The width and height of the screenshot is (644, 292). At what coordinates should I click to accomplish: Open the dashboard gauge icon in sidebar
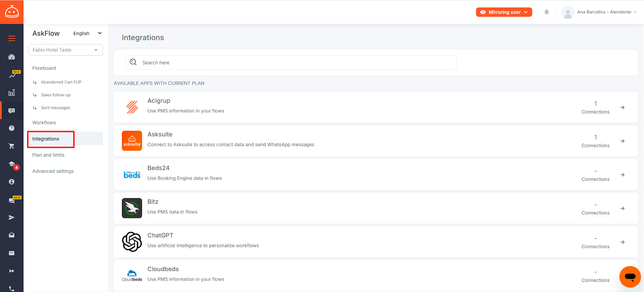coord(12,57)
